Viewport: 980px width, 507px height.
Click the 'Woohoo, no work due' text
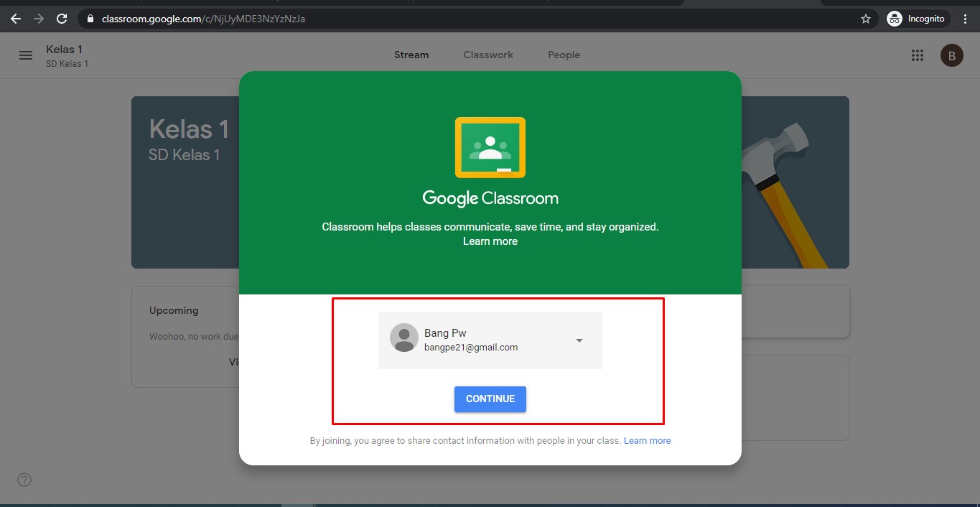click(194, 336)
